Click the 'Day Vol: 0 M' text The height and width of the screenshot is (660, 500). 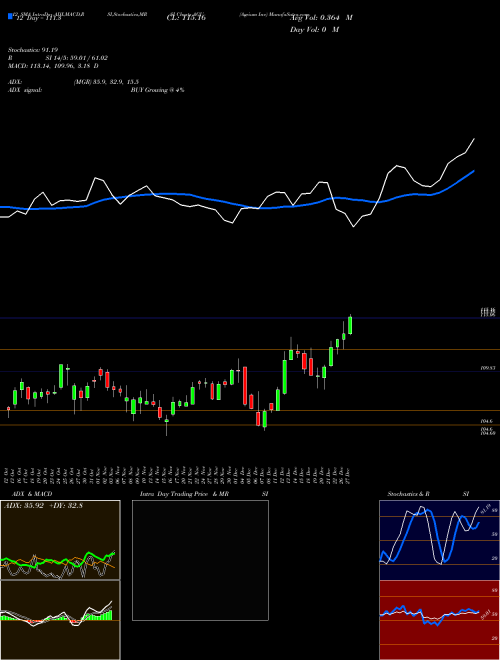[314, 29]
